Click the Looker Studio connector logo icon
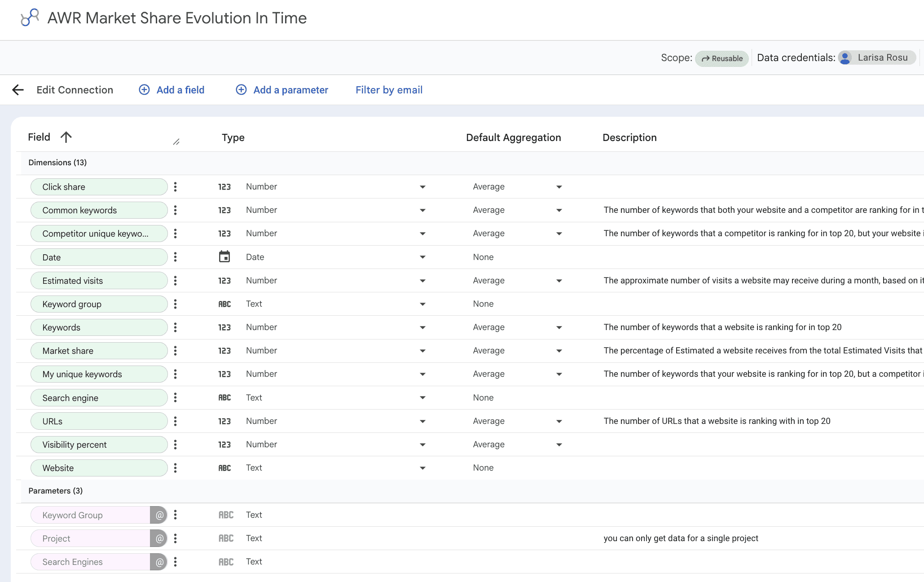924x582 pixels. 30,18
